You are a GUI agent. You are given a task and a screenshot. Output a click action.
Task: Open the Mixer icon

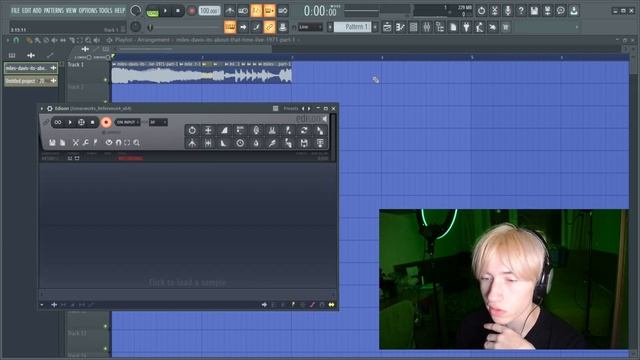pyautogui.click(x=427, y=27)
